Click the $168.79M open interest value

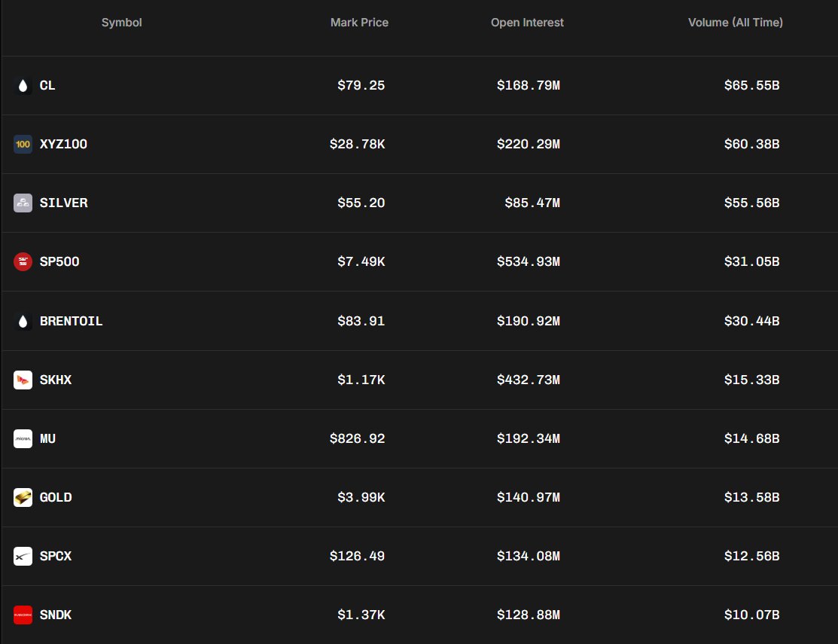[529, 86]
